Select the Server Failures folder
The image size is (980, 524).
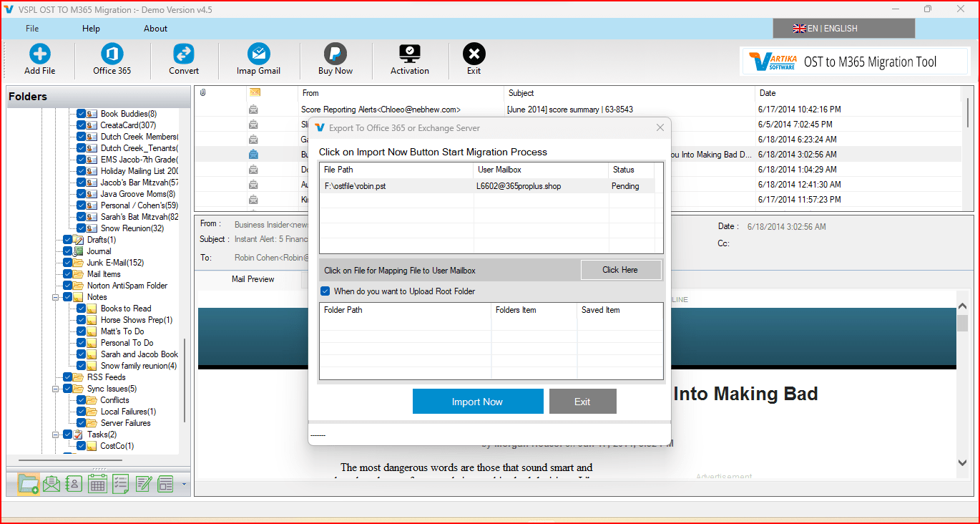coord(125,423)
